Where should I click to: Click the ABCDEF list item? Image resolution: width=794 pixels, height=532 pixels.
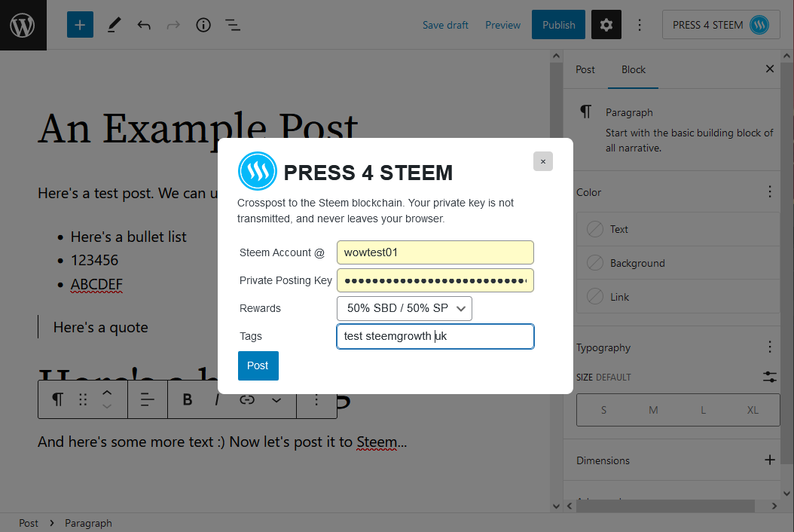[96, 285]
